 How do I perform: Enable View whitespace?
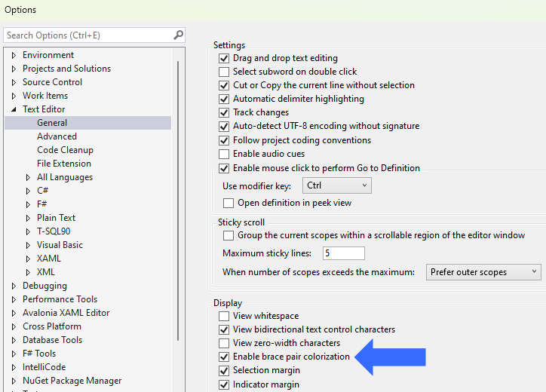(224, 317)
